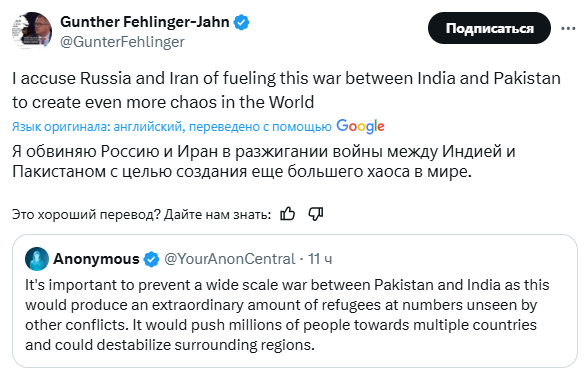
Task: Click the Gunther Fehlinger-Jahn display name
Action: pyautogui.click(x=145, y=22)
